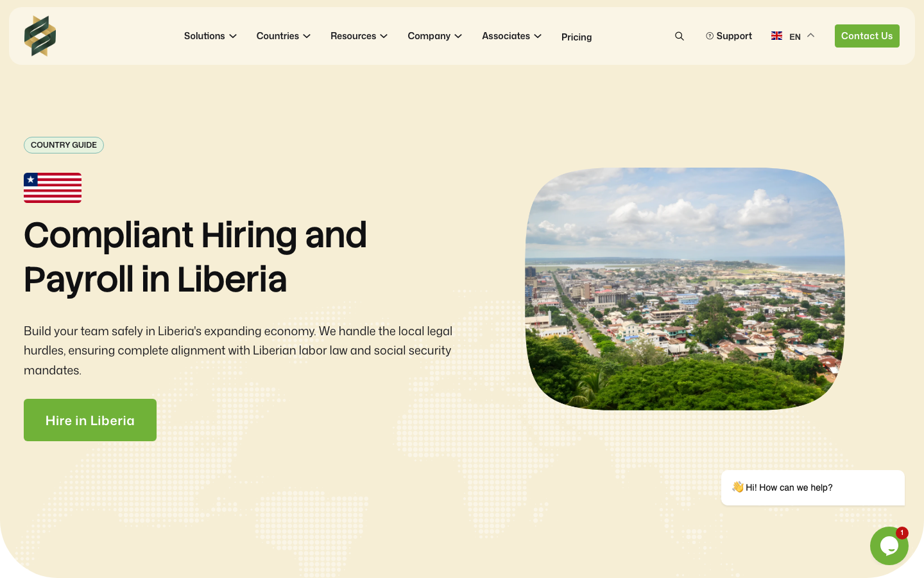The width and height of the screenshot is (924, 578).
Task: Open the Company dropdown menu
Action: (x=435, y=36)
